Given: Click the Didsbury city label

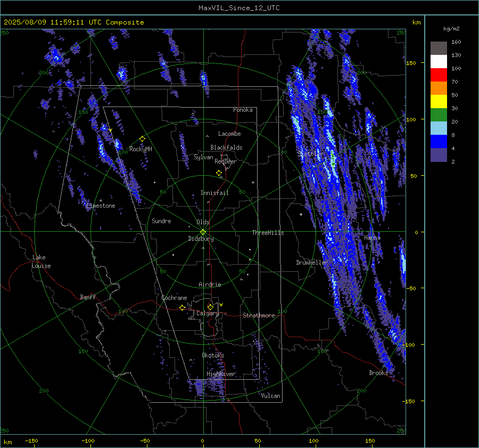Looking at the screenshot, I should point(201,239).
